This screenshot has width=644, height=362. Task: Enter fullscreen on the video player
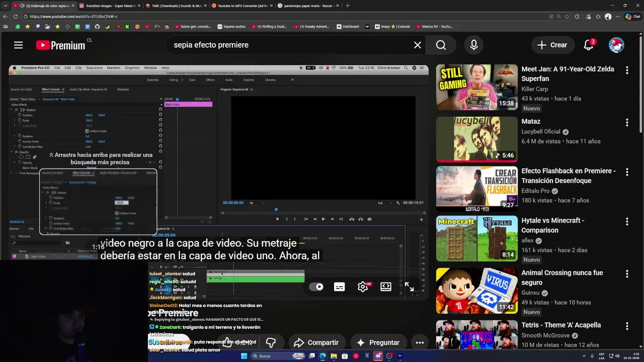point(409,287)
